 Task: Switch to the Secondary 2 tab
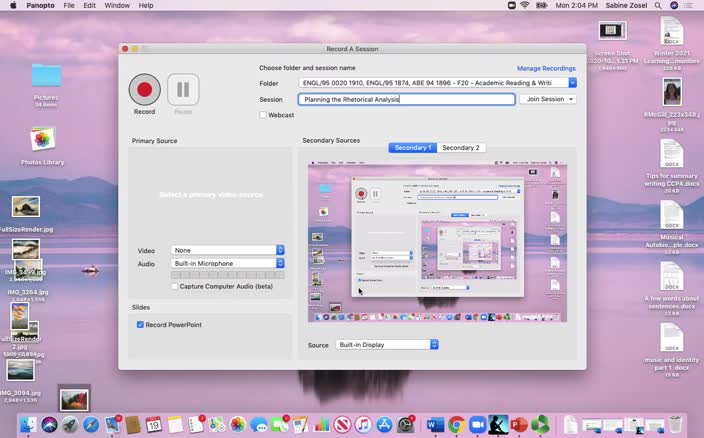[460, 148]
